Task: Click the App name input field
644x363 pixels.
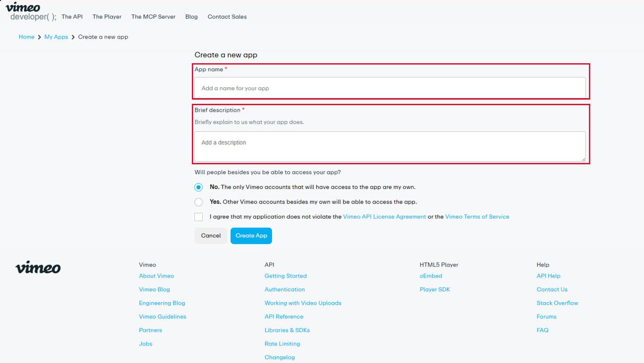Action: (x=390, y=88)
